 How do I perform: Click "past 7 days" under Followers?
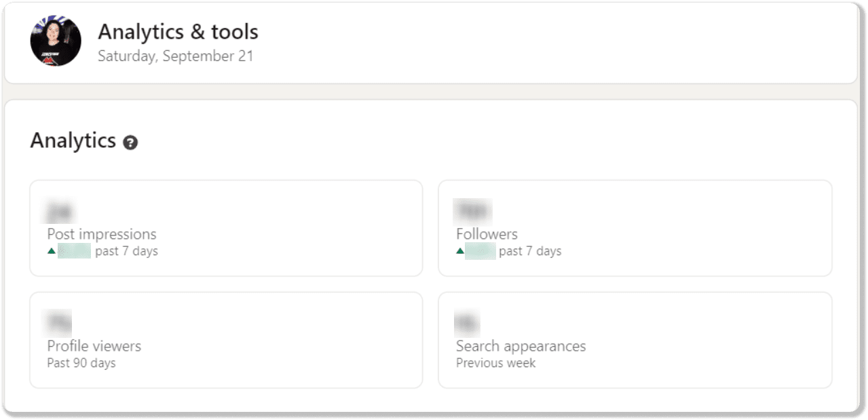point(530,252)
